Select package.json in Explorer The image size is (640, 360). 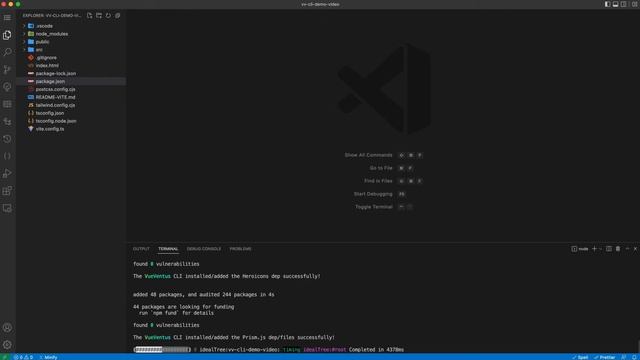71,81
